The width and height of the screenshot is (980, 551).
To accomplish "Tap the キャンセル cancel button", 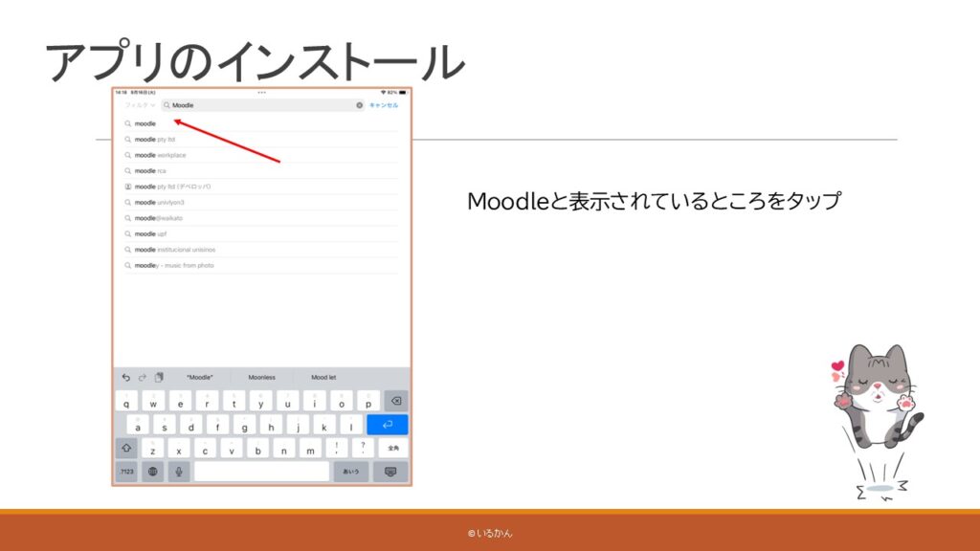I will click(x=384, y=105).
